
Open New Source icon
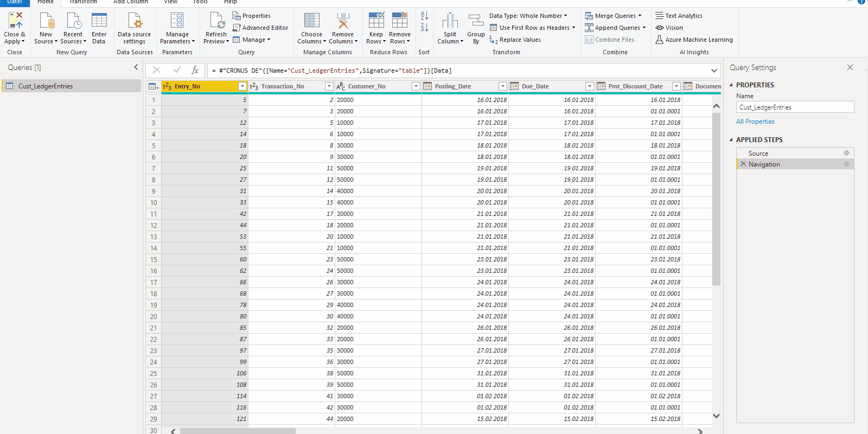tap(47, 20)
